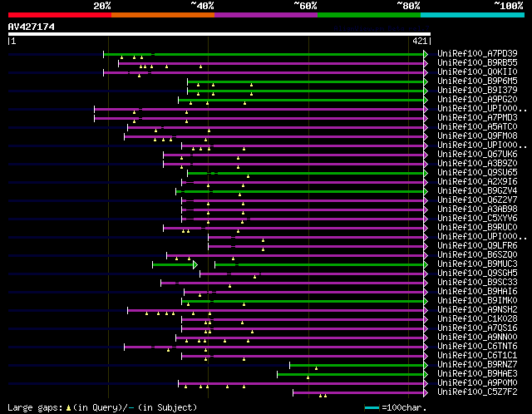532x414 pixels.
Task: Click the green alignment bar of B9HAE3
Action: (351, 375)
